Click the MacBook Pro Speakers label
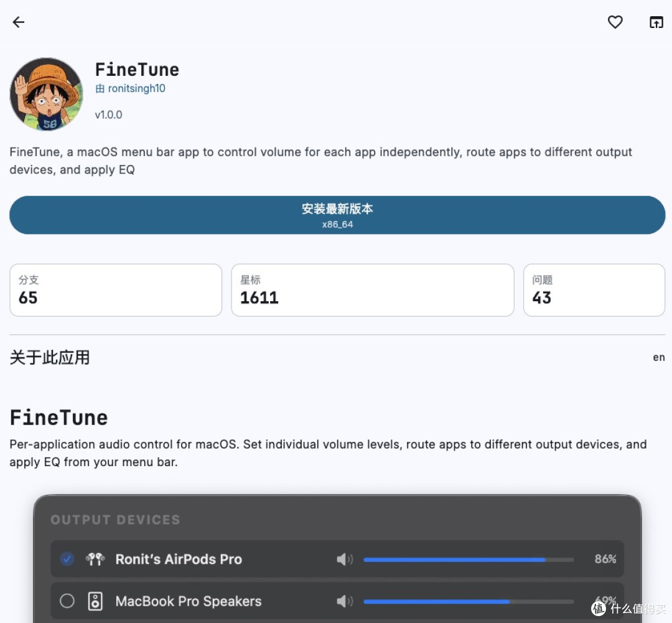672x623 pixels. tap(189, 601)
